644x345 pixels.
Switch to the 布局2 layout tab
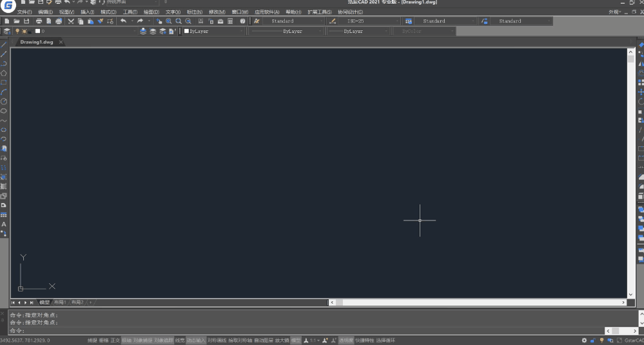click(77, 302)
